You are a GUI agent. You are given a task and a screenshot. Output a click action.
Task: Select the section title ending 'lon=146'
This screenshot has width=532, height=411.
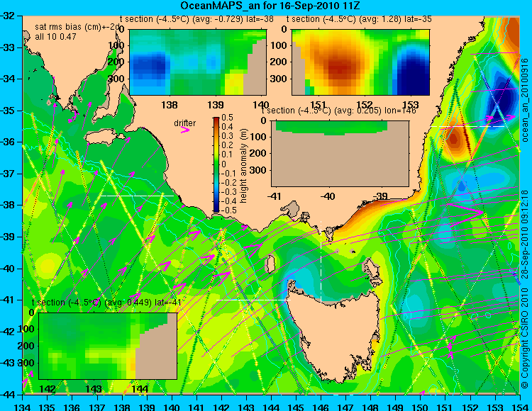[x=338, y=111]
